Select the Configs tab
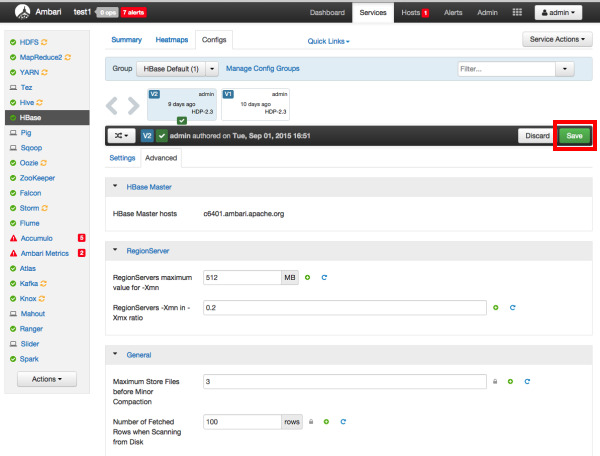600x456 pixels. point(214,40)
